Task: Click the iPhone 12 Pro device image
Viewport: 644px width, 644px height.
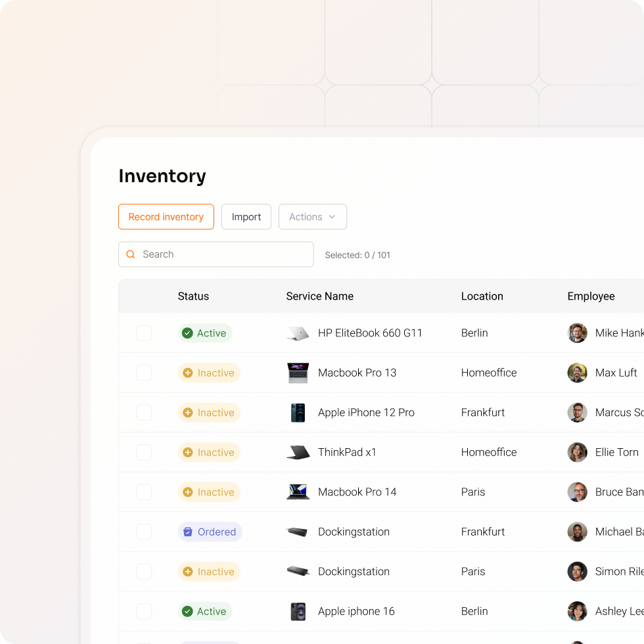Action: (x=298, y=413)
